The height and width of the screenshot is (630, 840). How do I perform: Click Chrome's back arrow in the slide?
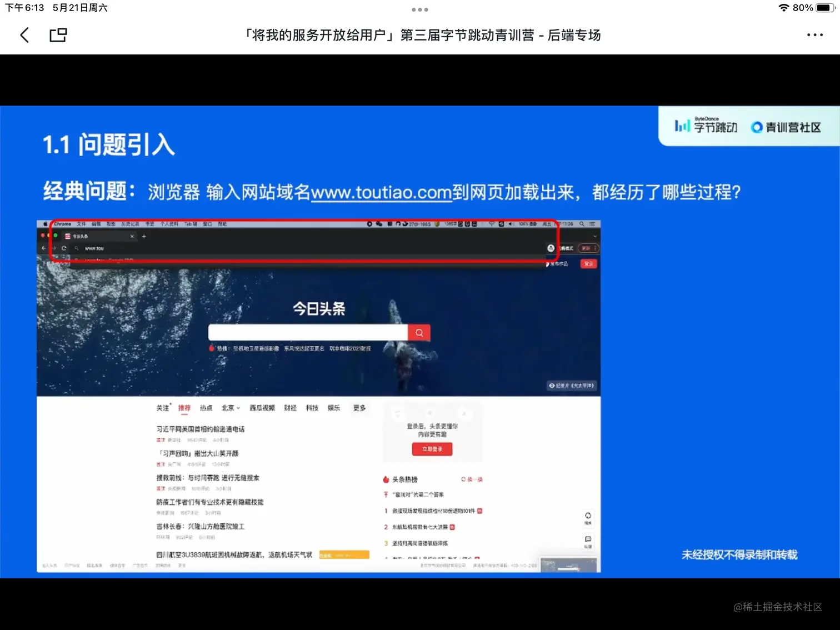pyautogui.click(x=44, y=248)
